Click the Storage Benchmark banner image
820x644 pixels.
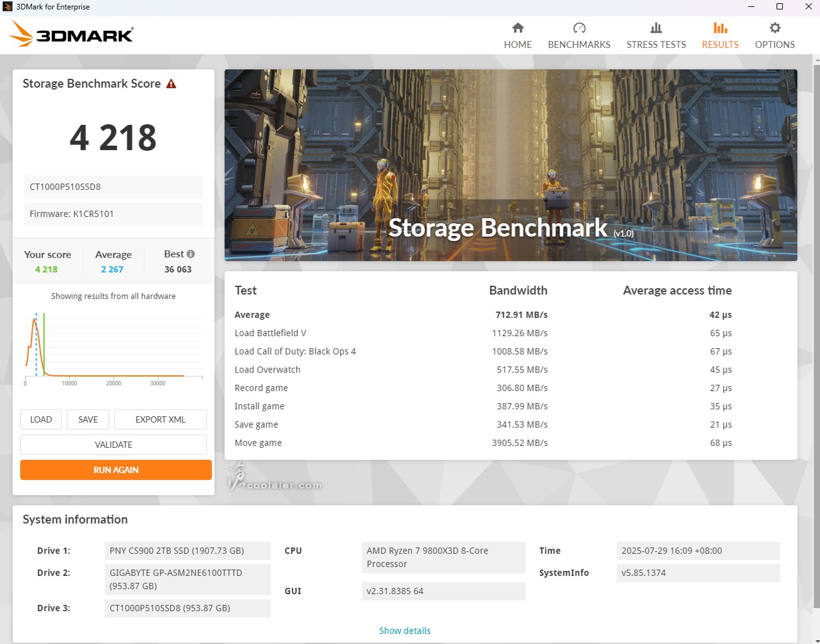pyautogui.click(x=511, y=165)
